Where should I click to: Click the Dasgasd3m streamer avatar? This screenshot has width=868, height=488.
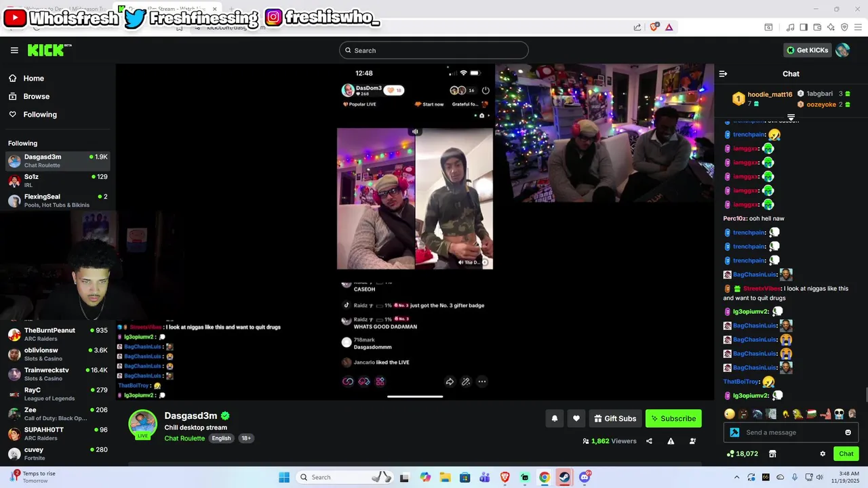[x=142, y=424]
